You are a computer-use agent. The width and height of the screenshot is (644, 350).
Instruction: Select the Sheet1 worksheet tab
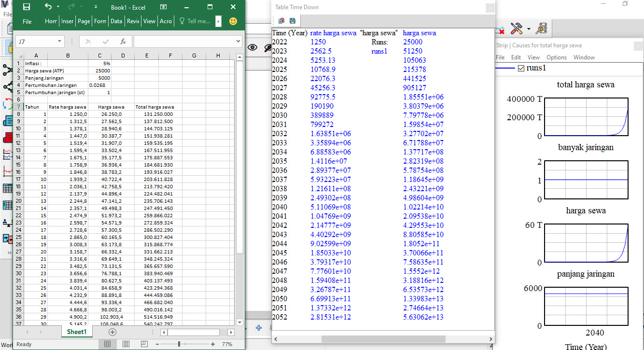click(77, 332)
